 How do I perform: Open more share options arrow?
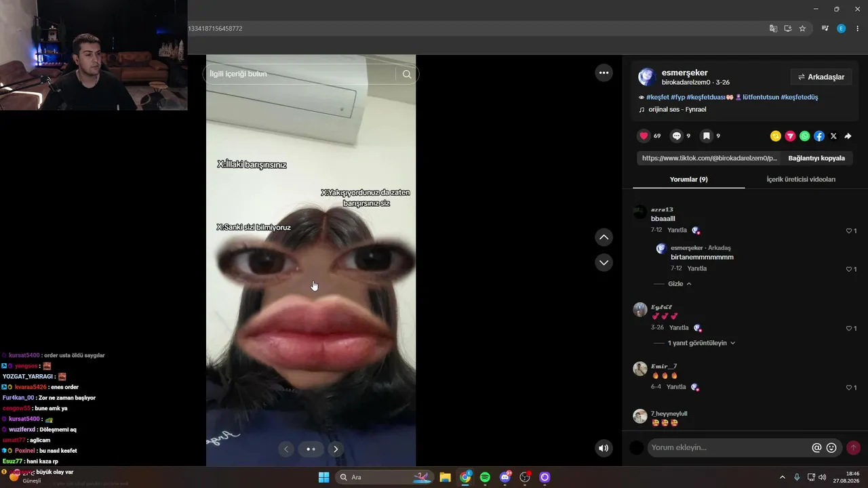click(x=848, y=136)
